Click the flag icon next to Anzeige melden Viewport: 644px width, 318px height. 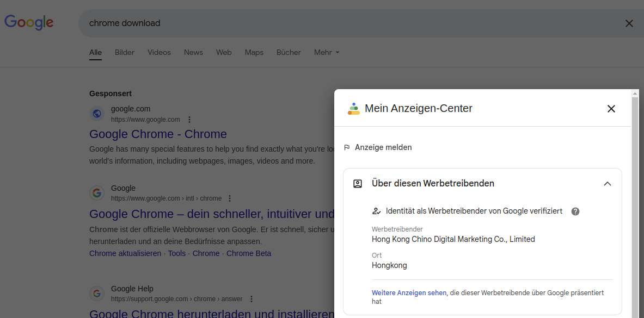(x=347, y=147)
